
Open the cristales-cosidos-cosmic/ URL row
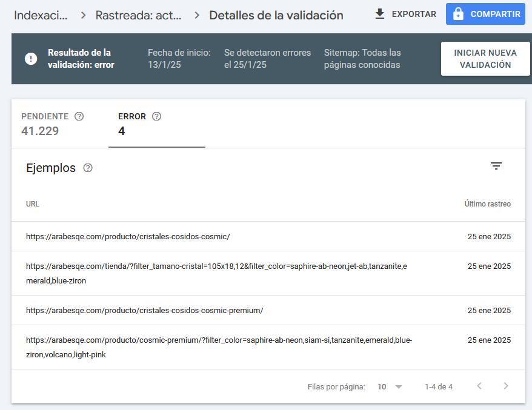[268, 236]
